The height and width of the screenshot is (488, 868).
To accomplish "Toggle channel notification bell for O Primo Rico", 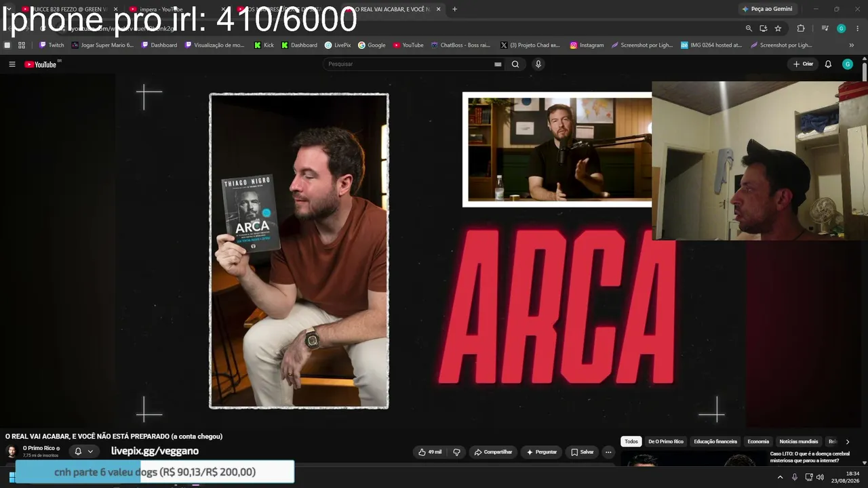I will click(78, 451).
